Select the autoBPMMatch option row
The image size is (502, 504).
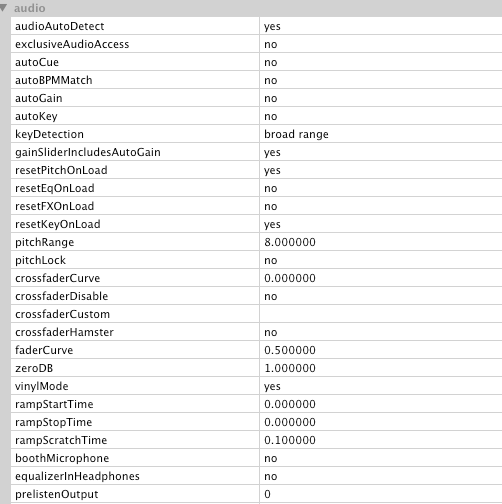pos(256,80)
